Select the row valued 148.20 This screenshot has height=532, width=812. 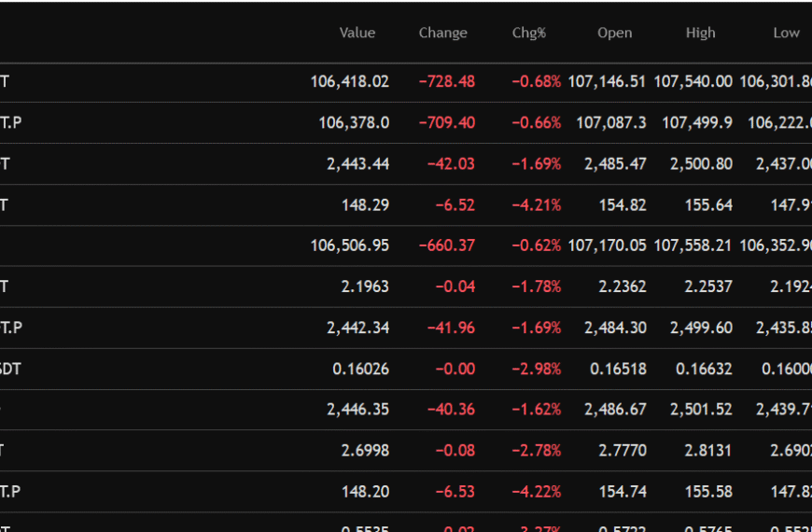365,492
